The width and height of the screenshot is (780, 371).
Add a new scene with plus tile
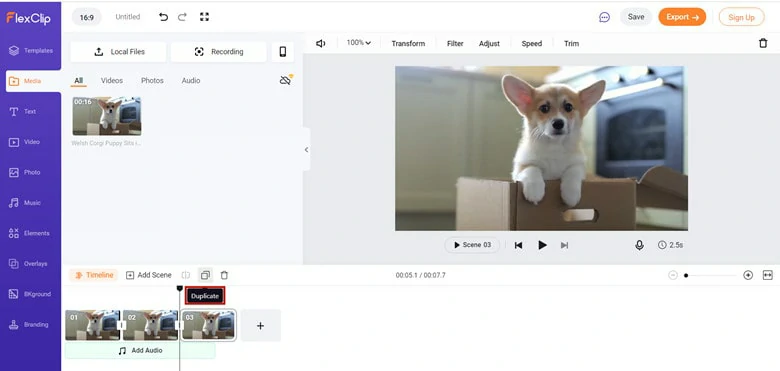click(261, 326)
